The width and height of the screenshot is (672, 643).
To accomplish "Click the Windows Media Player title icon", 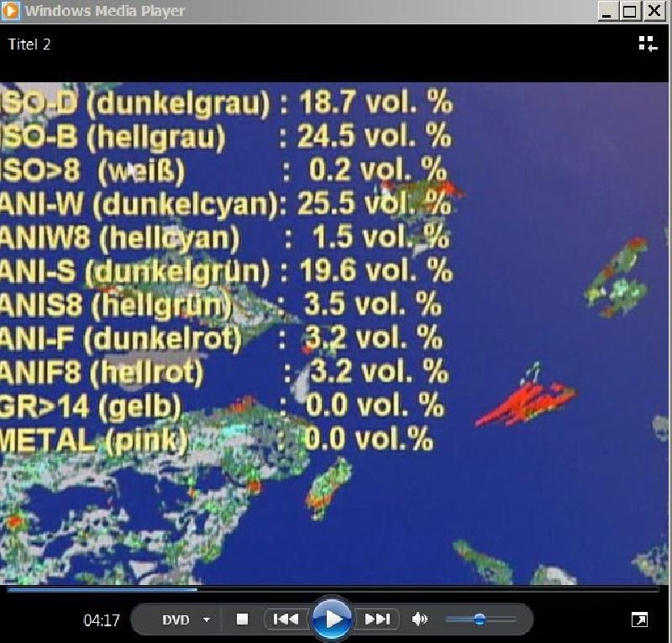I will point(12,11).
